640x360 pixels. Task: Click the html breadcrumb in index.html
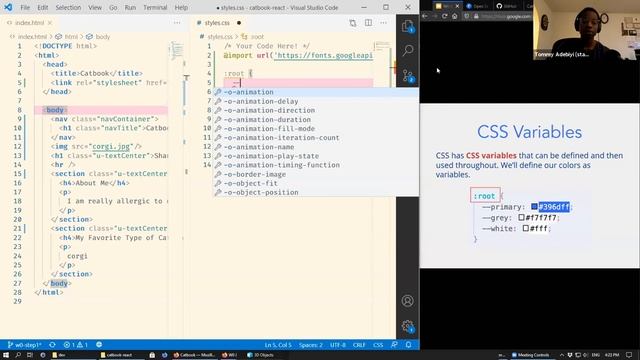pos(67,37)
